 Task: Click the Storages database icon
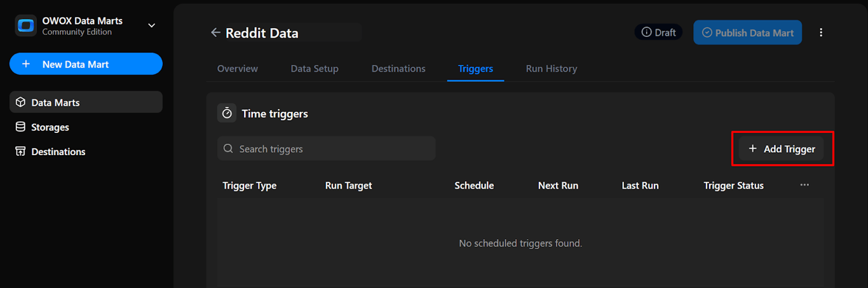[20, 127]
